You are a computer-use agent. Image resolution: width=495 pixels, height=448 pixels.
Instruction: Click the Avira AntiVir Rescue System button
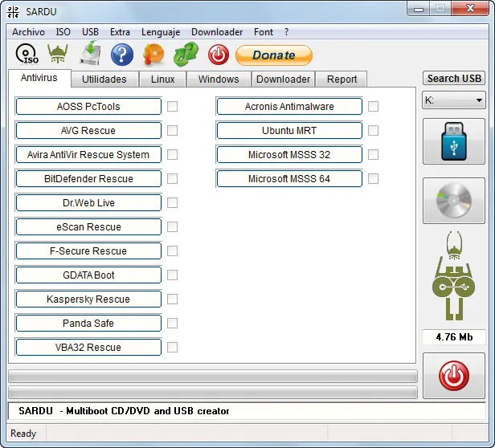pos(88,155)
